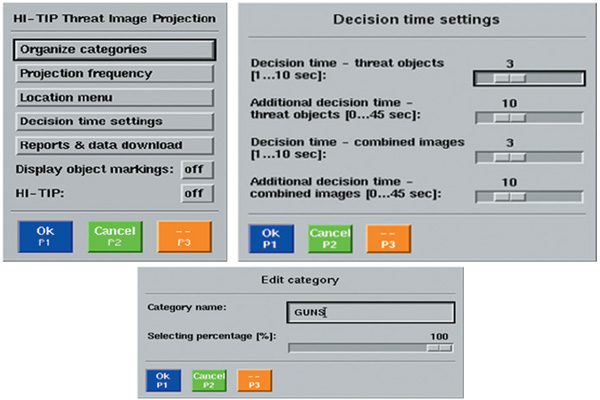Click the Category name field containing GUNS
This screenshot has height=400, width=600.
(370, 313)
